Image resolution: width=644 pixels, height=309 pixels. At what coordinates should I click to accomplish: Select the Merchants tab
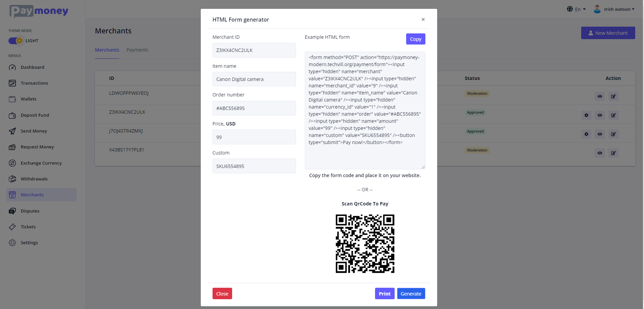tap(107, 50)
